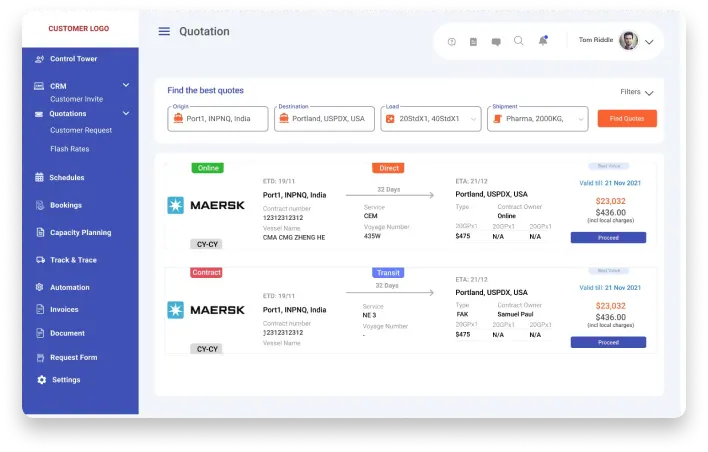Click the Maersk logo on Online quote
This screenshot has height=452, width=708.
[206, 205]
